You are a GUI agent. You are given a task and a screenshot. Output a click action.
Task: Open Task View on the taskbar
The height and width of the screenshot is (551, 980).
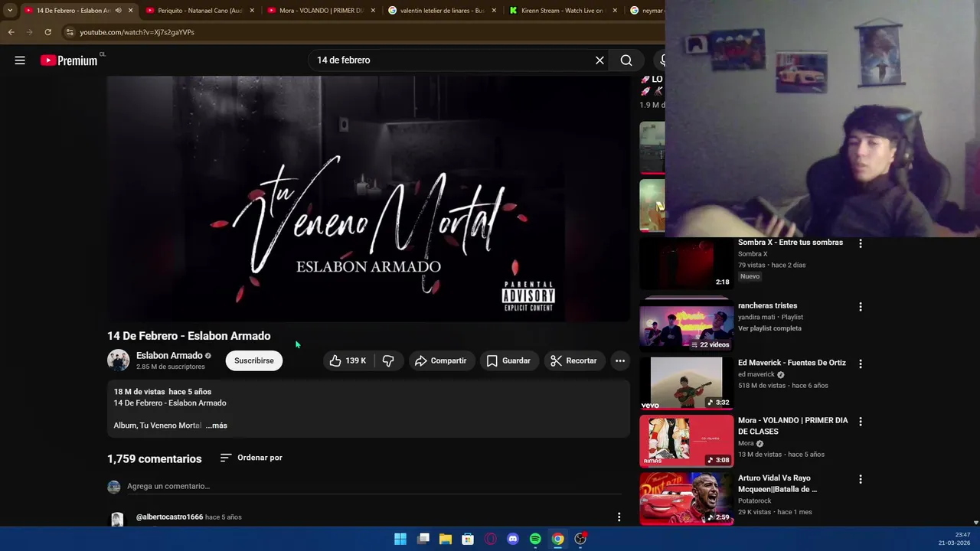423,539
